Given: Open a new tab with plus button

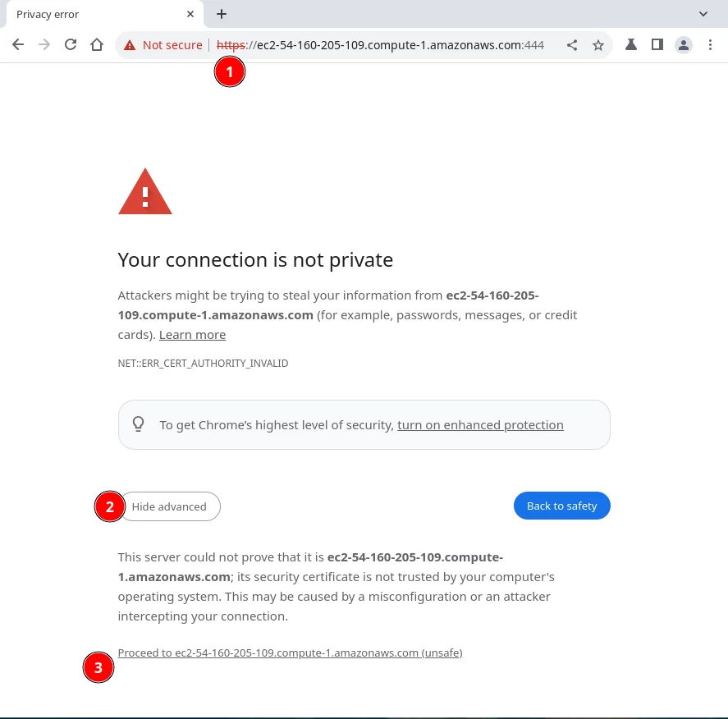Looking at the screenshot, I should (222, 15).
